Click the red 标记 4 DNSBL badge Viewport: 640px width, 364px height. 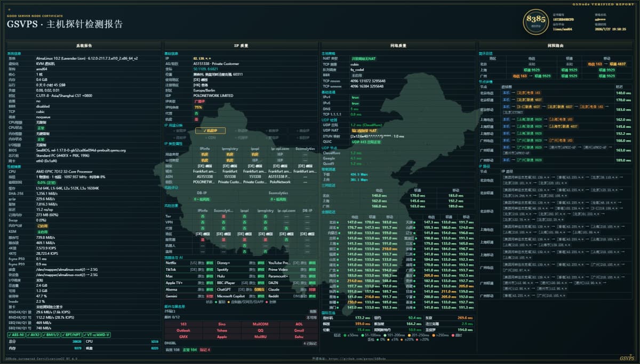pyautogui.click(x=205, y=350)
